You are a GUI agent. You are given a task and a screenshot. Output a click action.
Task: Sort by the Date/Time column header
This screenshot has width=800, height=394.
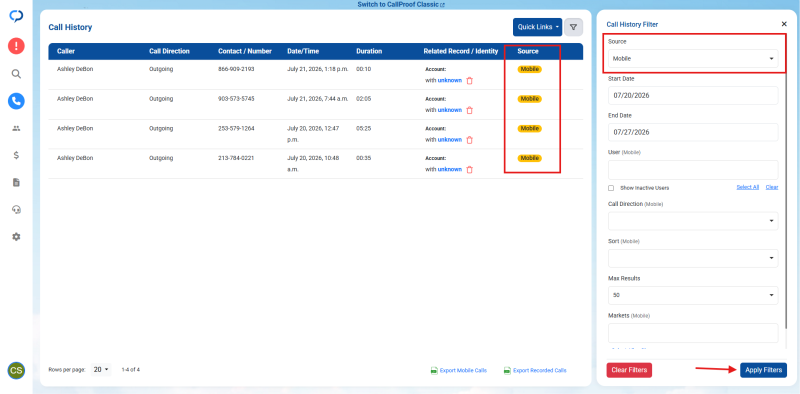tap(303, 52)
